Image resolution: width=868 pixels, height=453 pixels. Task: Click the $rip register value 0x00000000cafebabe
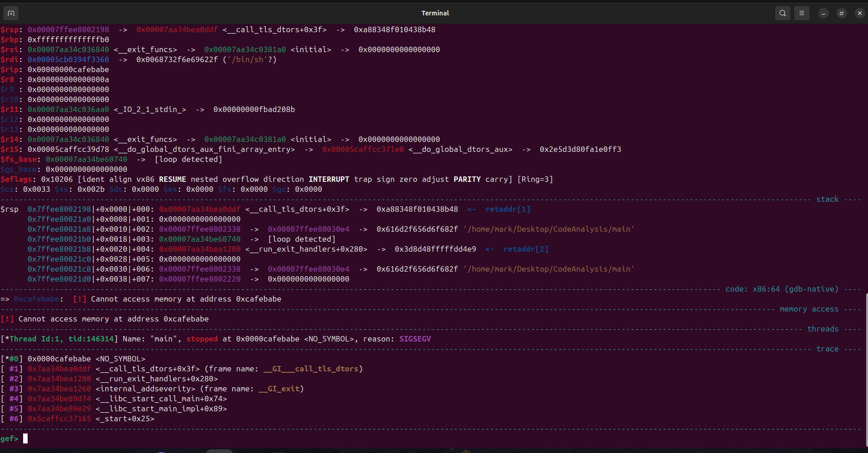[68, 69]
